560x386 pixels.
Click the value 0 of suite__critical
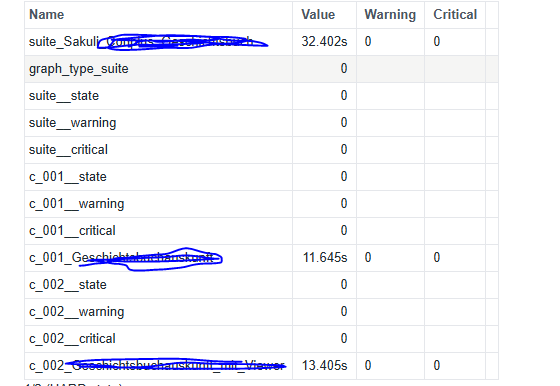click(344, 150)
